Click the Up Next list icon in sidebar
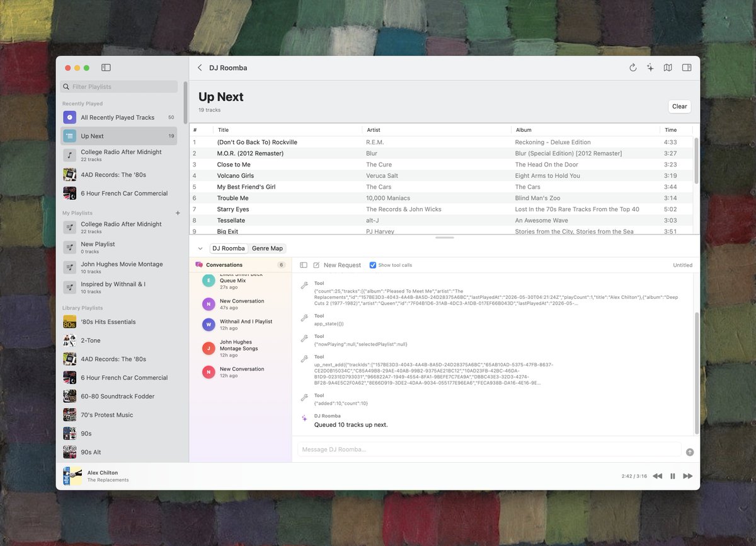Viewport: 756px width, 546px height. (69, 136)
